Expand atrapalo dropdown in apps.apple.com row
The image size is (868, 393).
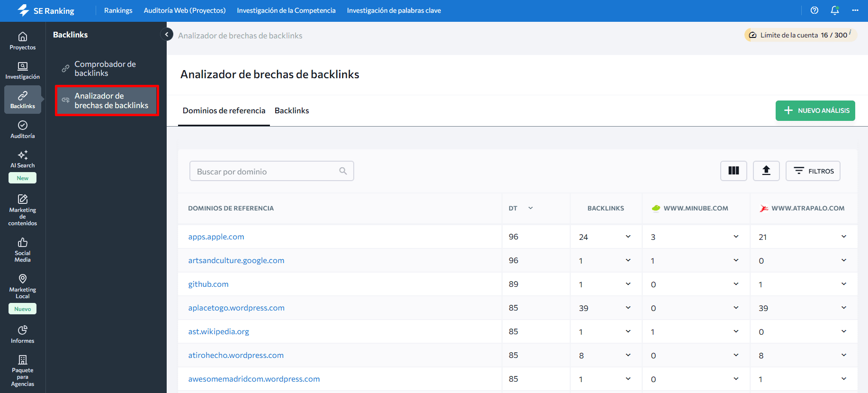[x=844, y=237]
